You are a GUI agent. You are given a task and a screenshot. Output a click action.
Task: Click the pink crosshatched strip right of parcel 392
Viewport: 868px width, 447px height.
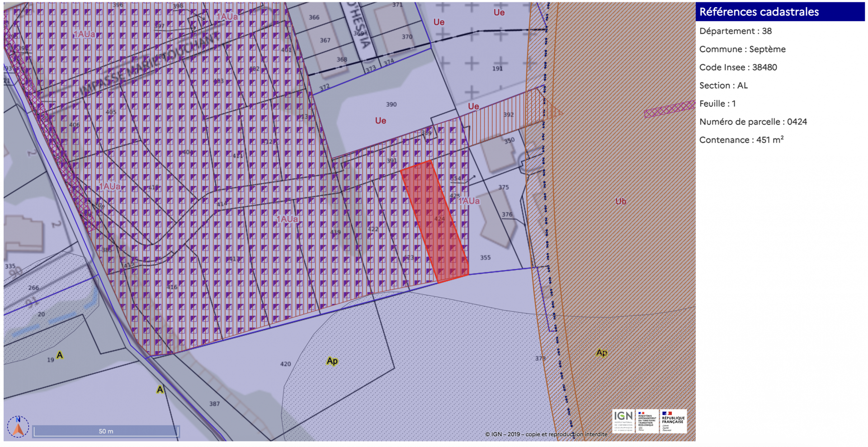coord(669,109)
